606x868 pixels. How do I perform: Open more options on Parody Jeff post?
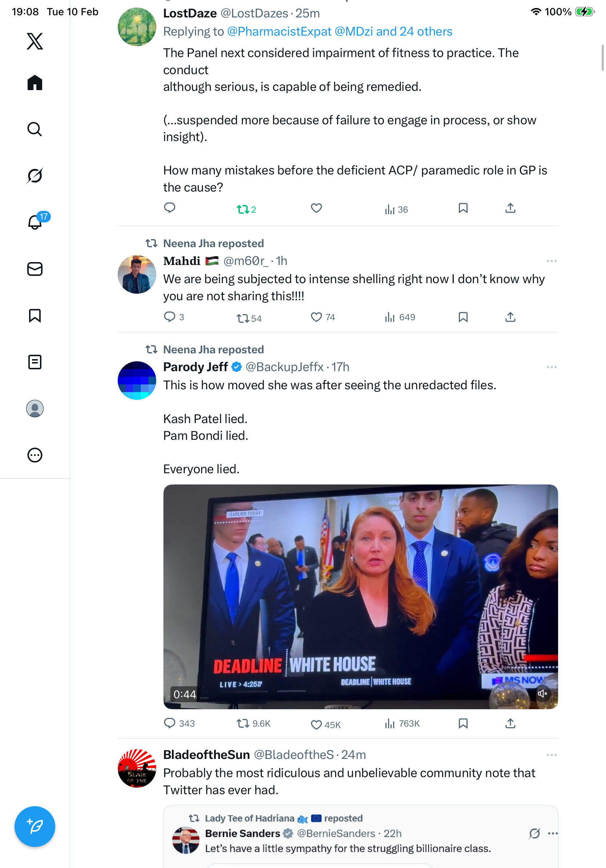(x=551, y=367)
